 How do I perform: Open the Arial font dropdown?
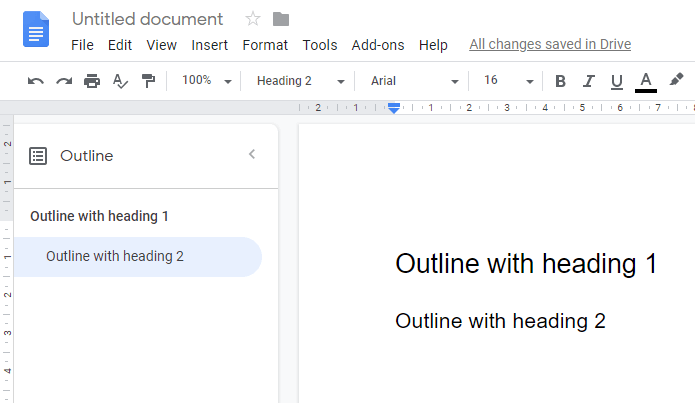(x=414, y=81)
